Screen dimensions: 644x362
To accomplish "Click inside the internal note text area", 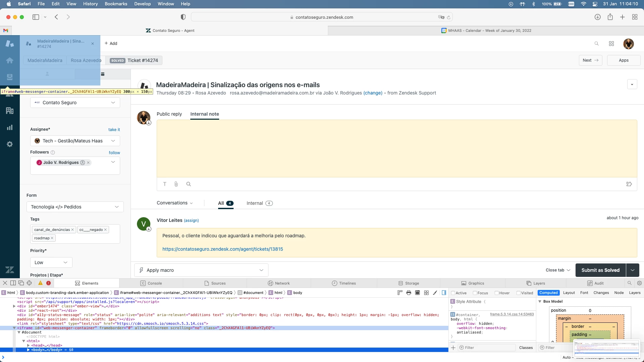I will (x=397, y=148).
